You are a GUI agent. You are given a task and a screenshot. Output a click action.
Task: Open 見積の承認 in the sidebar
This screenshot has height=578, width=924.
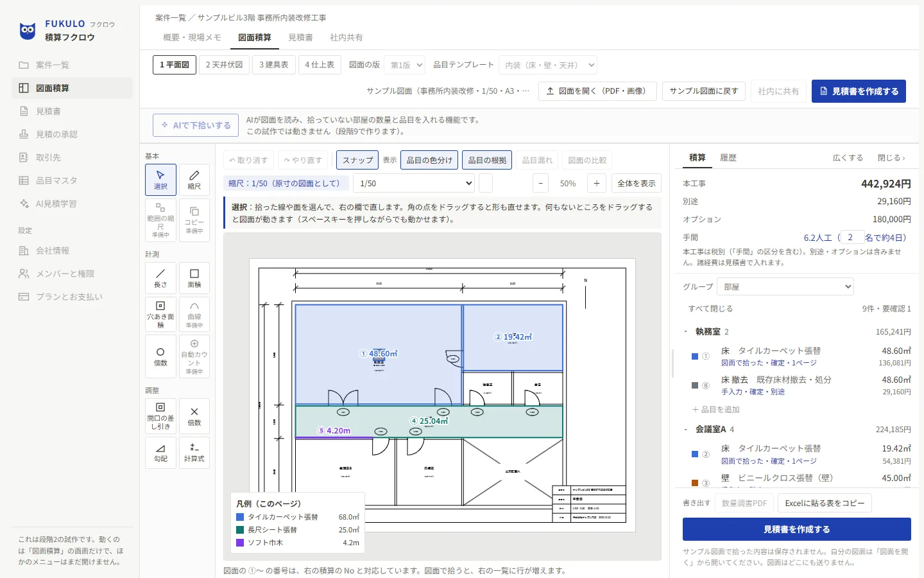point(72,134)
